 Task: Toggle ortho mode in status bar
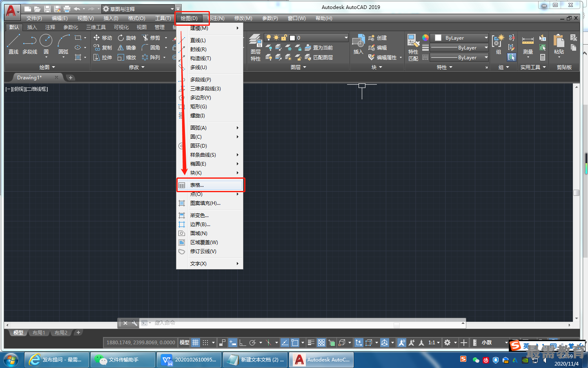pyautogui.click(x=243, y=343)
